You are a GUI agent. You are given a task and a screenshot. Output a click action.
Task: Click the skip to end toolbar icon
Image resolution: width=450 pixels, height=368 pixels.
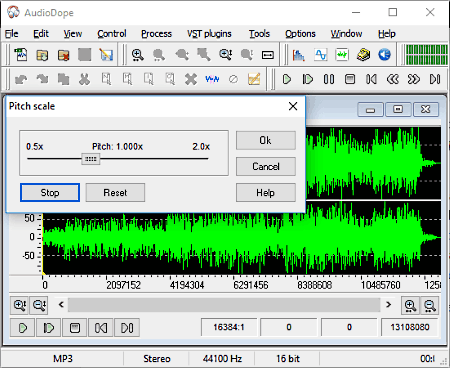click(435, 79)
